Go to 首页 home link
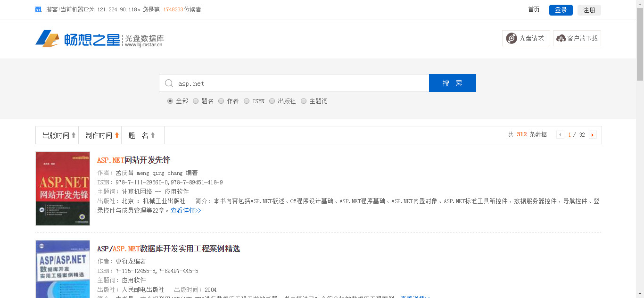 tap(534, 10)
